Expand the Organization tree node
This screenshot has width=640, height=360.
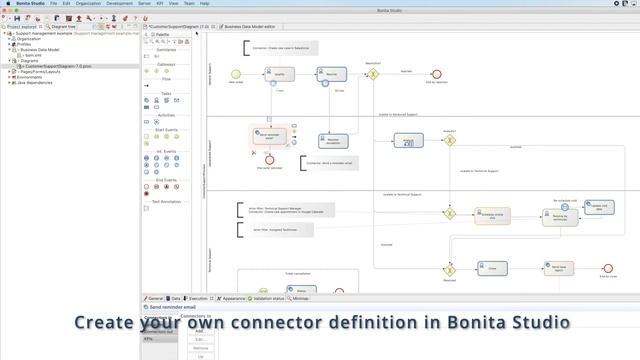[9, 39]
